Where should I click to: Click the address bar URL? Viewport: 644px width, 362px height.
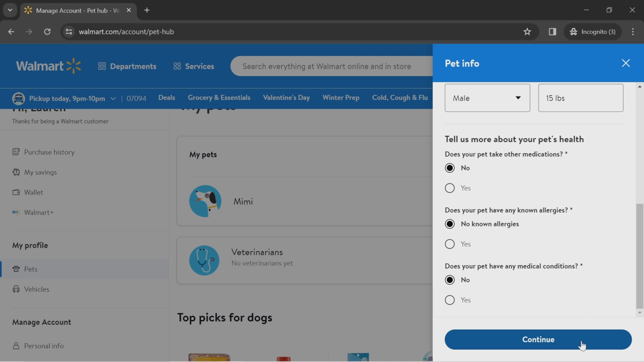pos(126,32)
